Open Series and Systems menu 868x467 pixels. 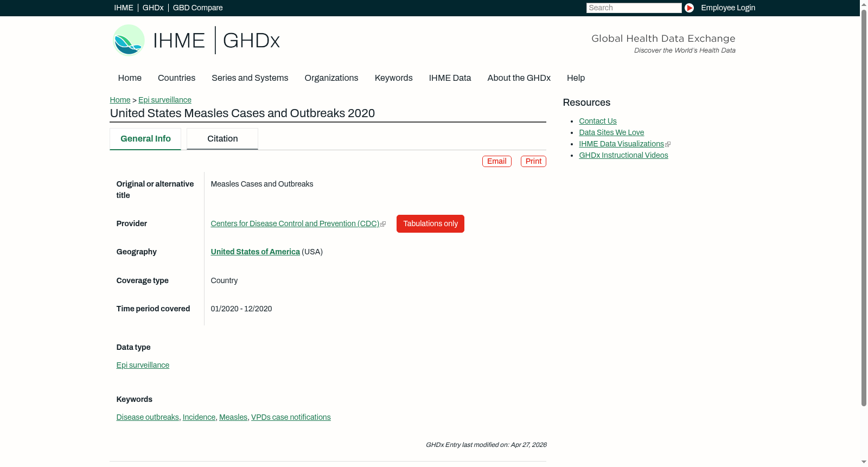click(x=250, y=78)
